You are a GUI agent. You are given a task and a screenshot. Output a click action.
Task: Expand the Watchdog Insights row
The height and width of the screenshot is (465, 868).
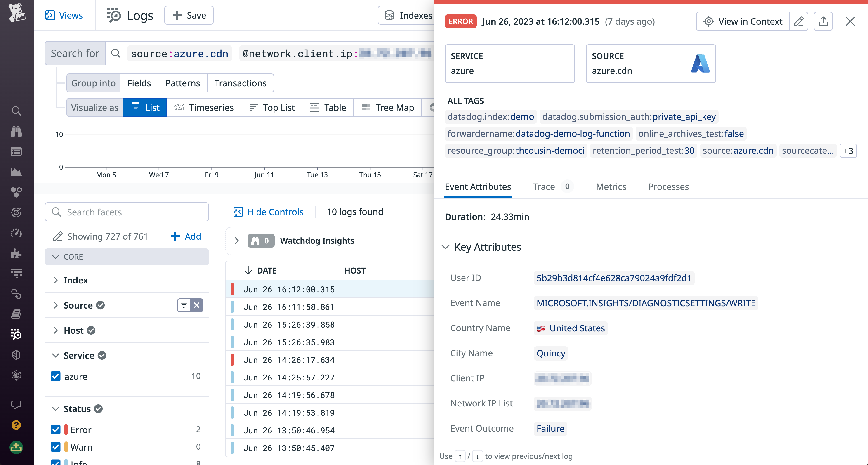click(x=237, y=241)
